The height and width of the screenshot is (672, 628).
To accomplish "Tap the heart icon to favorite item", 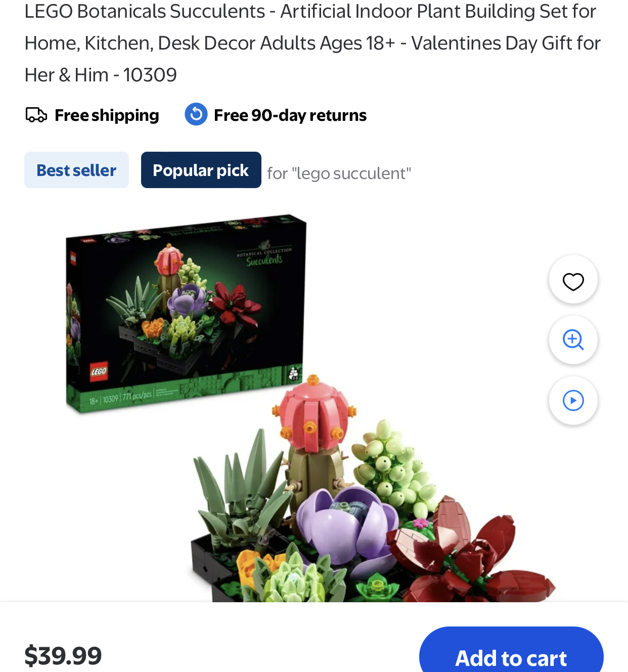I will [573, 280].
